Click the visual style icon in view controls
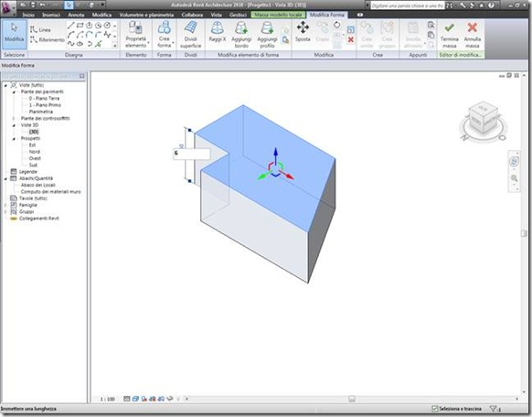The width and height of the screenshot is (532, 417). pyautogui.click(x=135, y=399)
